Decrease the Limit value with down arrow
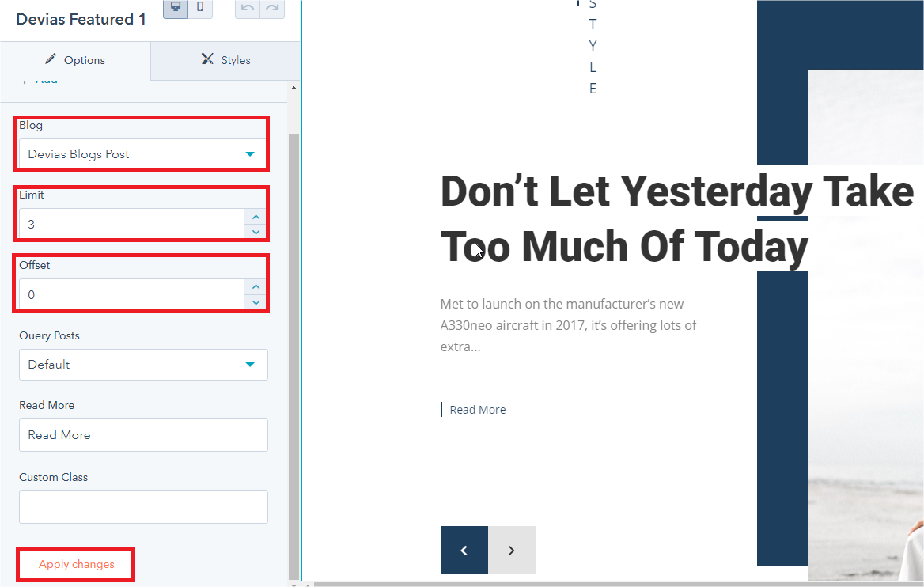The height and width of the screenshot is (587, 924). coord(256,232)
